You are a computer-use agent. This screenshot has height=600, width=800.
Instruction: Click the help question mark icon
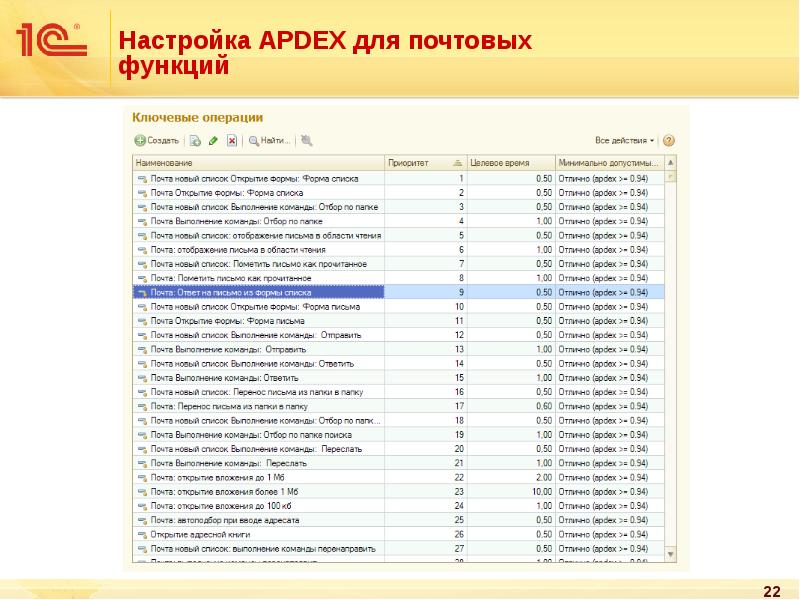pyautogui.click(x=668, y=141)
